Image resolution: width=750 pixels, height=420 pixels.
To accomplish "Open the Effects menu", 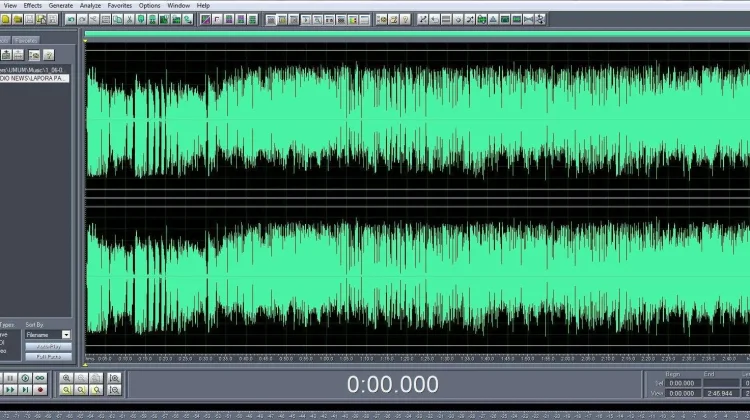I will [x=33, y=6].
